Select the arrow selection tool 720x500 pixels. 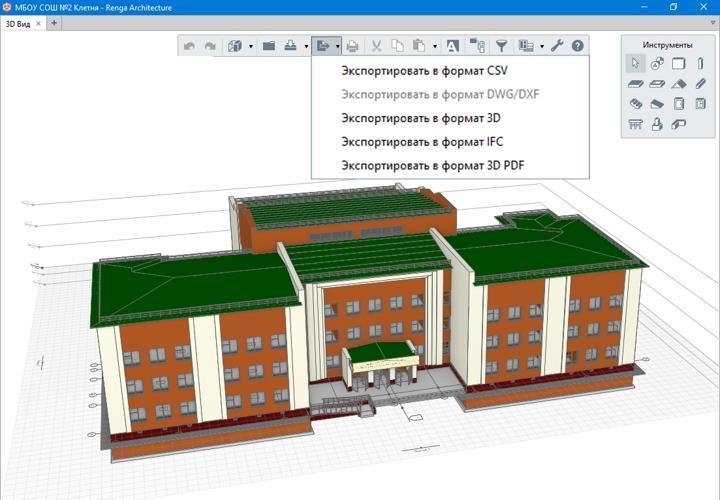click(636, 63)
